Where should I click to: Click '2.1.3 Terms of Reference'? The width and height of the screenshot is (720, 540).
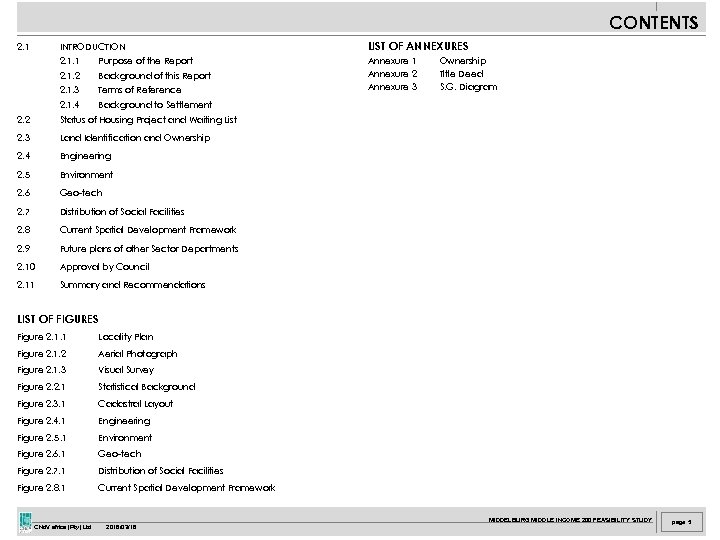[120, 90]
